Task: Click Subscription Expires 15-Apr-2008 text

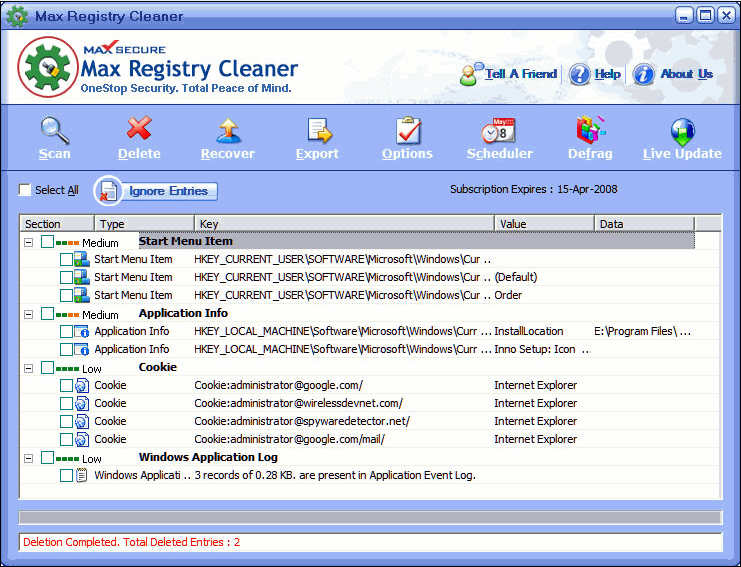Action: pos(534,189)
